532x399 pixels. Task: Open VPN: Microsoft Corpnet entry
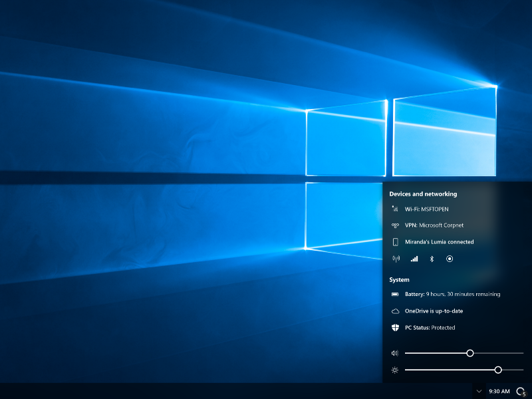tap(434, 225)
